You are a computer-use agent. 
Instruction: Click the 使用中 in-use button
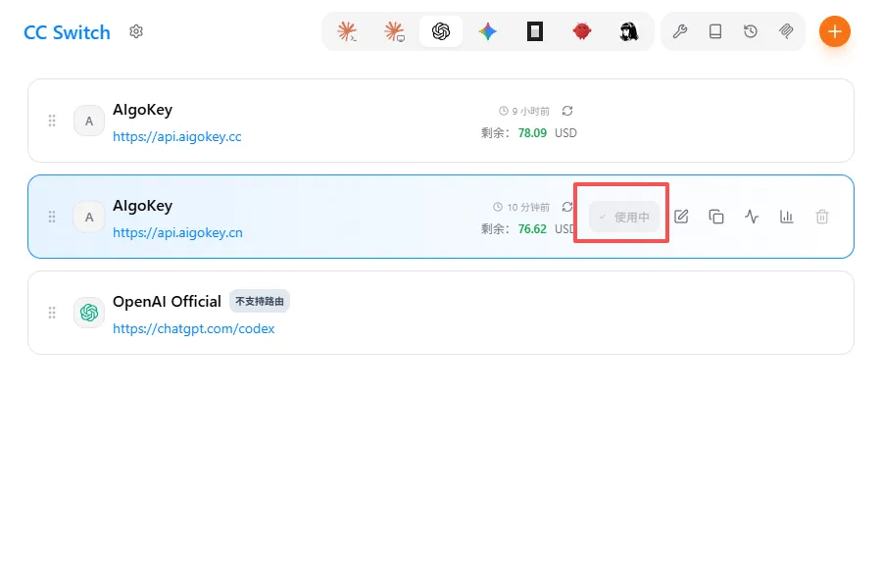tap(624, 217)
